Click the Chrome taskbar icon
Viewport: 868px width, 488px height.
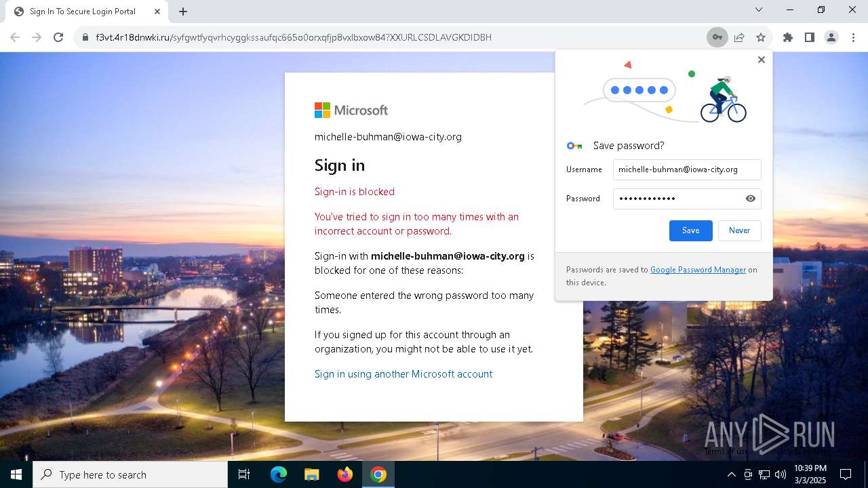tap(378, 474)
